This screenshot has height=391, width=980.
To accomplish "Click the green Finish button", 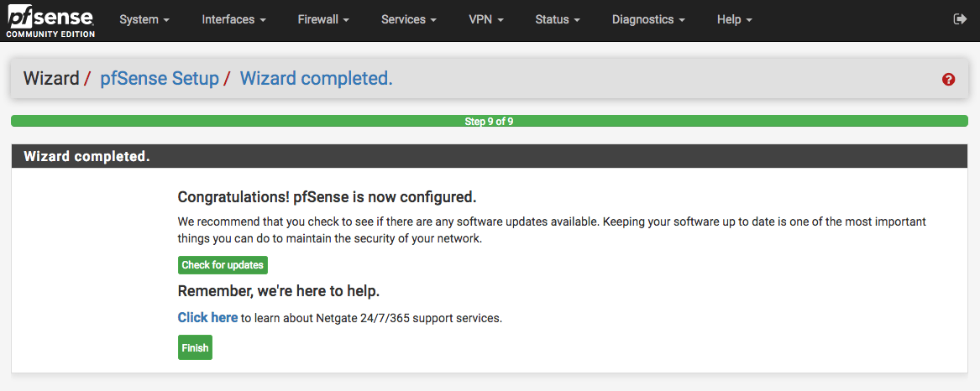I will click(195, 347).
